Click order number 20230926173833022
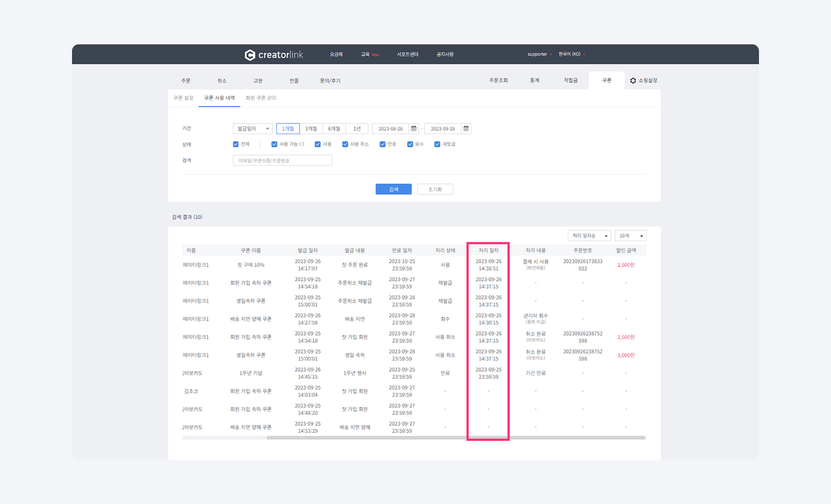This screenshot has width=831, height=504. [x=583, y=265]
